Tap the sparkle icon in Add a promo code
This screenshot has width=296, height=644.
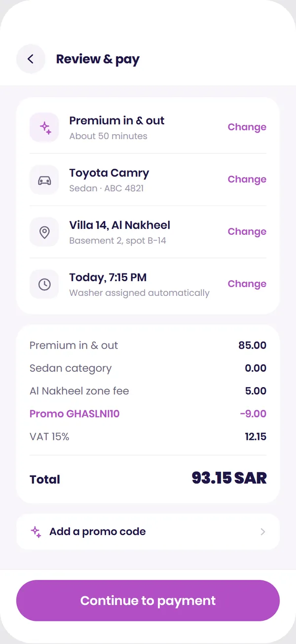36,532
